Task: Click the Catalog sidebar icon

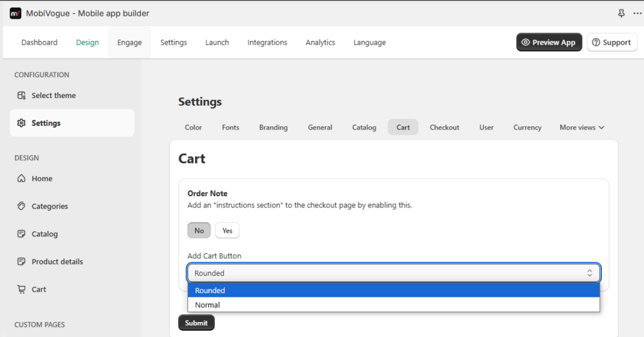Action: pos(21,233)
